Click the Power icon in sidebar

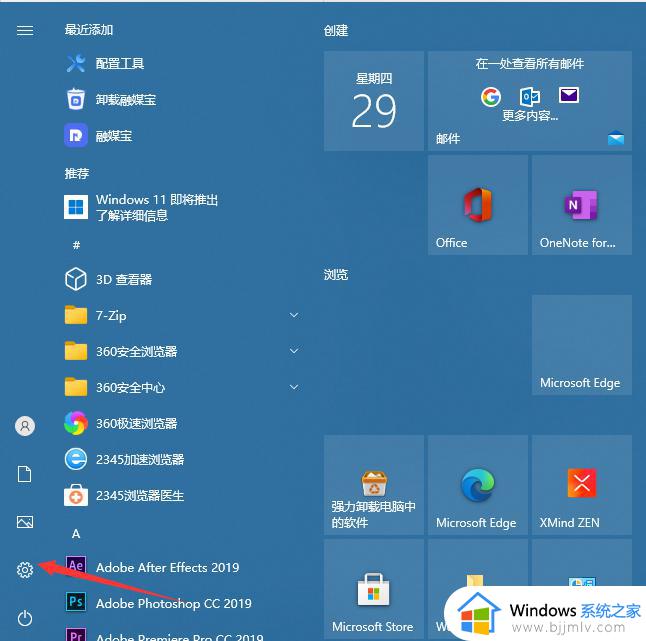(25, 618)
